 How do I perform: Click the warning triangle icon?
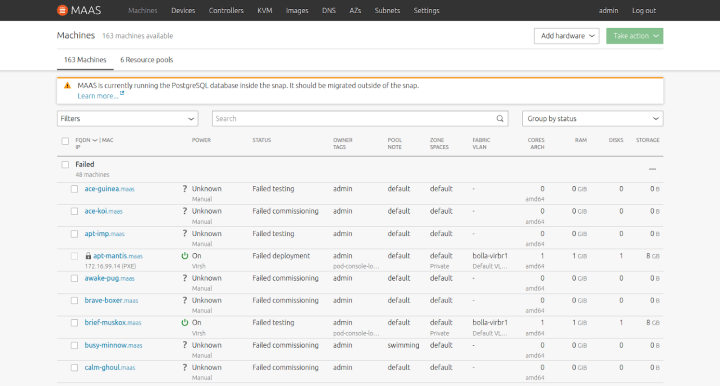[68, 85]
